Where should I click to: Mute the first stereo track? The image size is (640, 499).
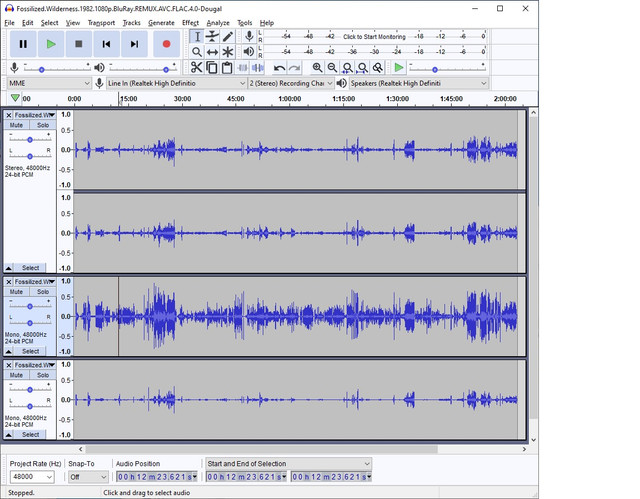16,125
